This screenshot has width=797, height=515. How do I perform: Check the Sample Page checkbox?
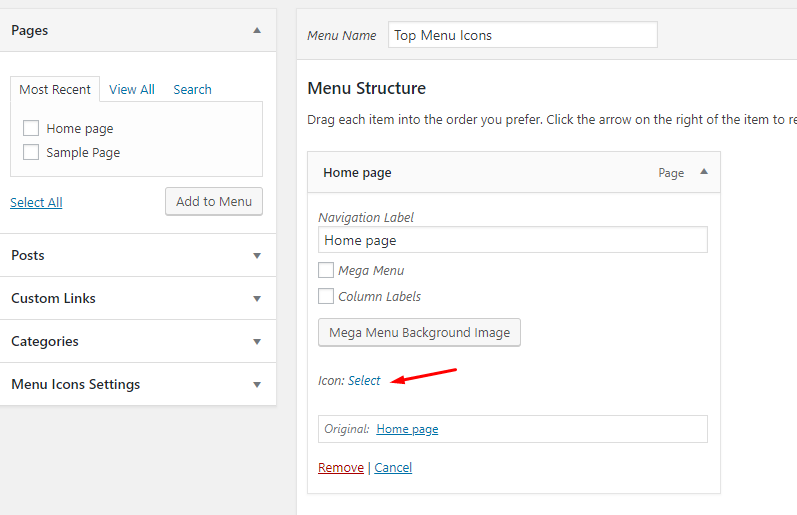tap(31, 152)
